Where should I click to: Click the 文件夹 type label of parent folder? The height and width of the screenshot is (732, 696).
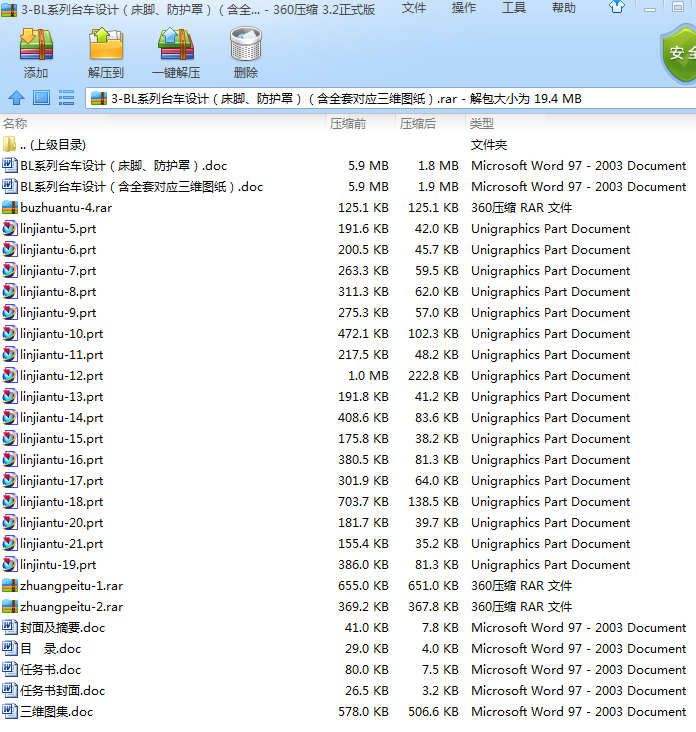tap(489, 145)
